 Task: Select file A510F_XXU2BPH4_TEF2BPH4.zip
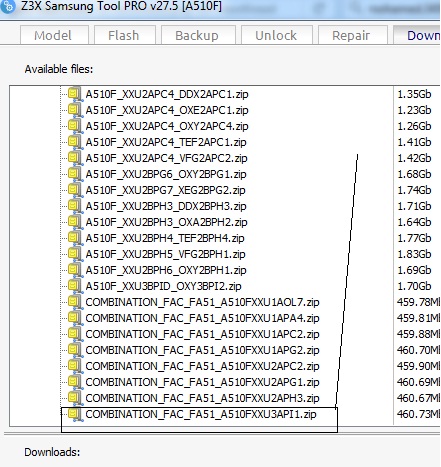click(x=165, y=238)
